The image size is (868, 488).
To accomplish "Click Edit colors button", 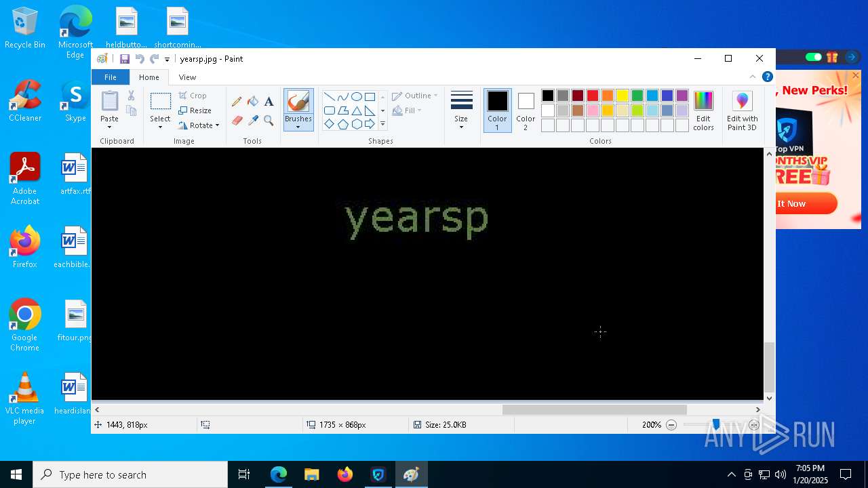I will coord(703,110).
